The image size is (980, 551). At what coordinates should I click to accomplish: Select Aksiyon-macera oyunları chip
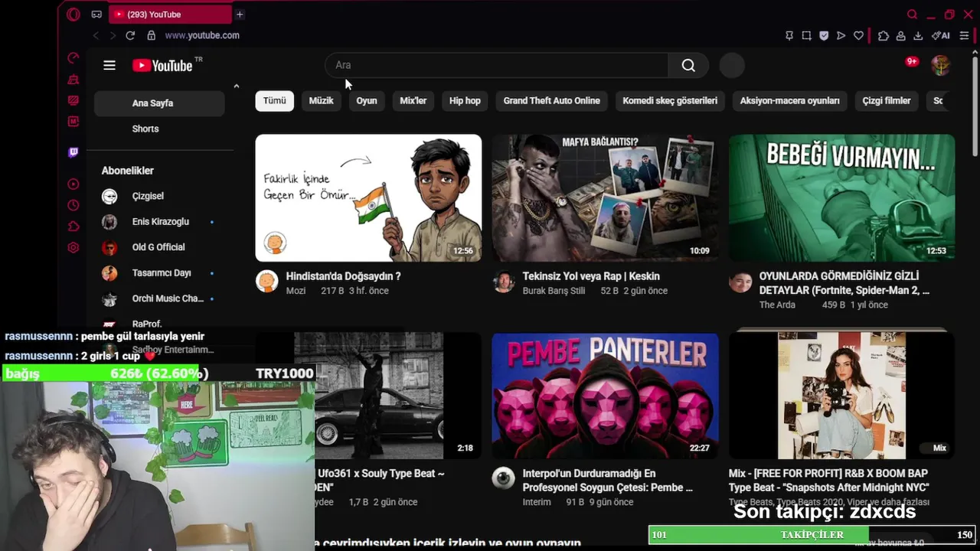pos(790,101)
